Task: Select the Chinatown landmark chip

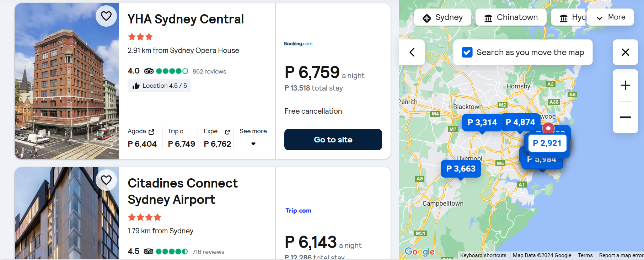Action: click(511, 17)
